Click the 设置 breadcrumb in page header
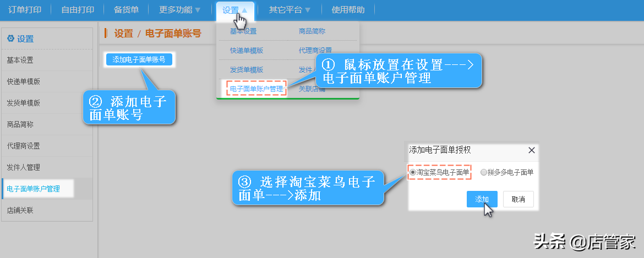644x258 pixels. tap(124, 34)
